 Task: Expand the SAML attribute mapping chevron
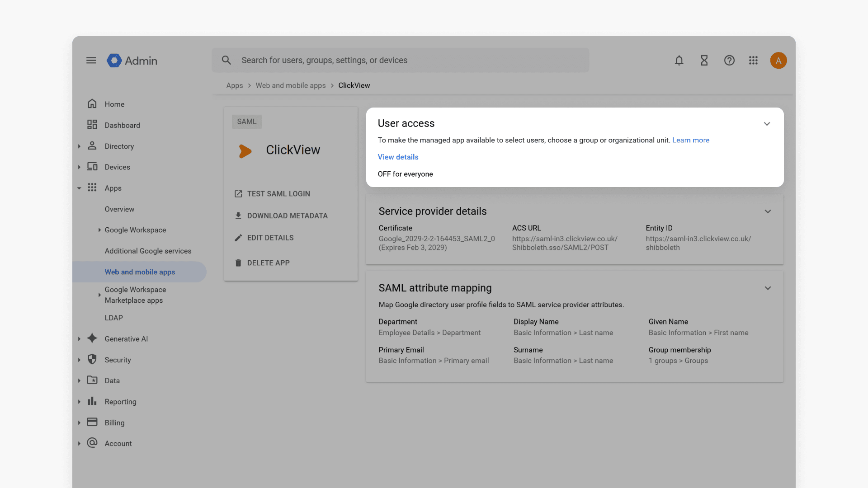(768, 288)
